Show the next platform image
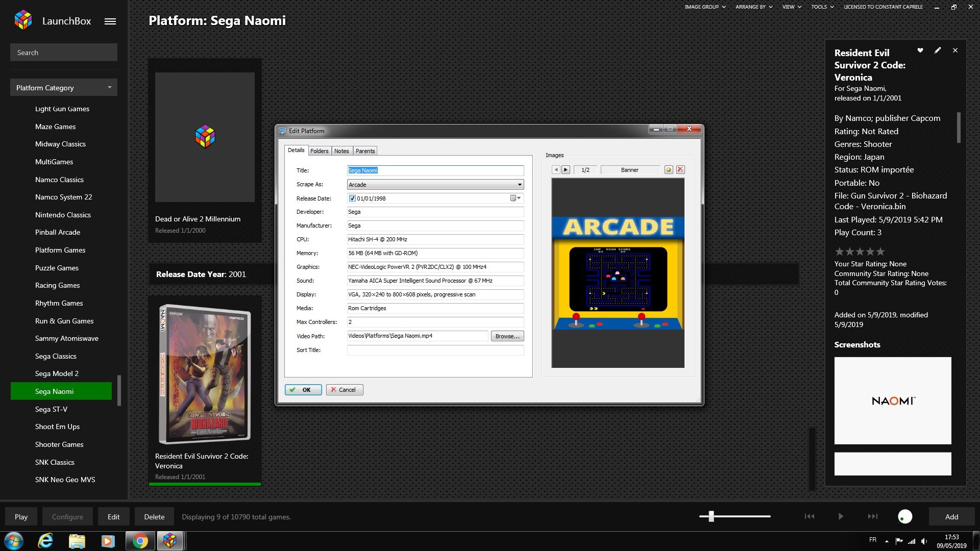 [566, 170]
